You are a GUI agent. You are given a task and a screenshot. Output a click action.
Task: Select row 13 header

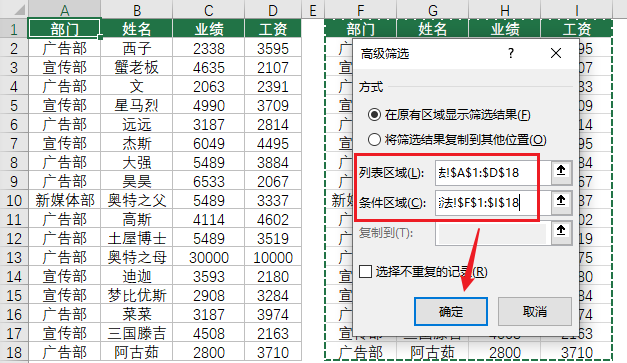pos(14,257)
